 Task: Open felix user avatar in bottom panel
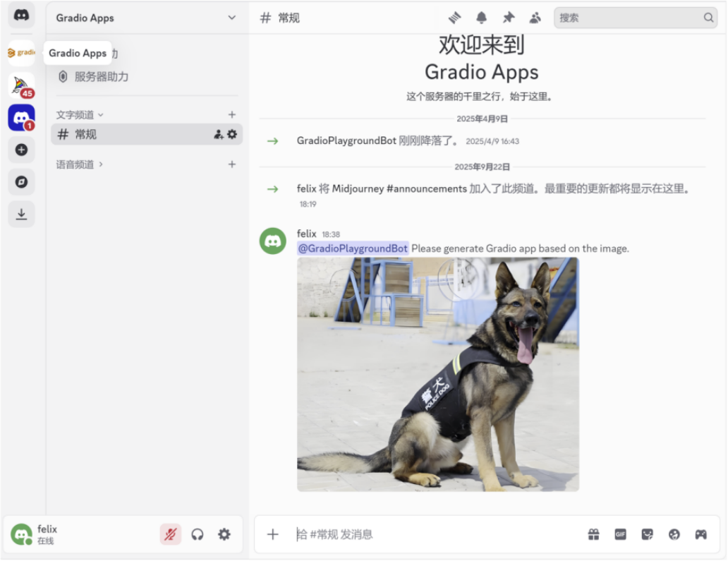pos(21,534)
